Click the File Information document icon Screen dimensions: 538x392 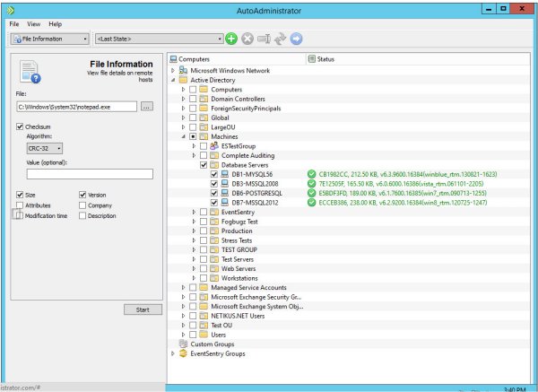30,71
